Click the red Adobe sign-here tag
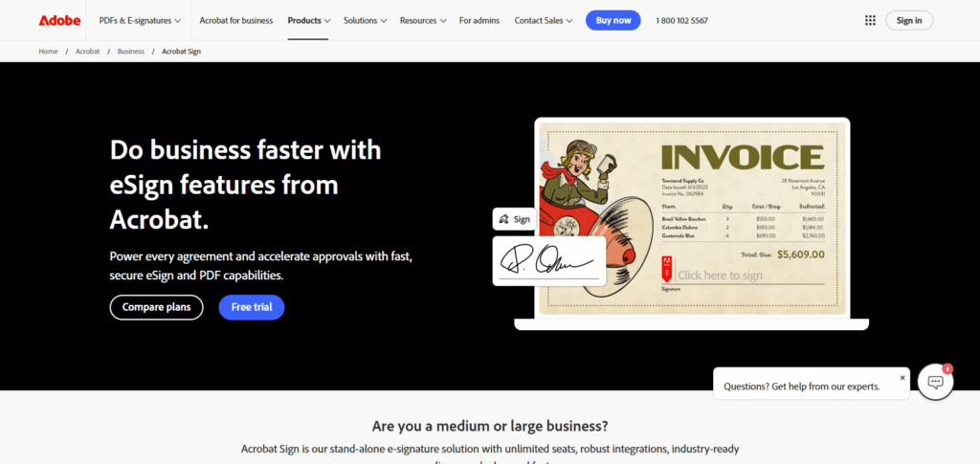 pyautogui.click(x=666, y=269)
